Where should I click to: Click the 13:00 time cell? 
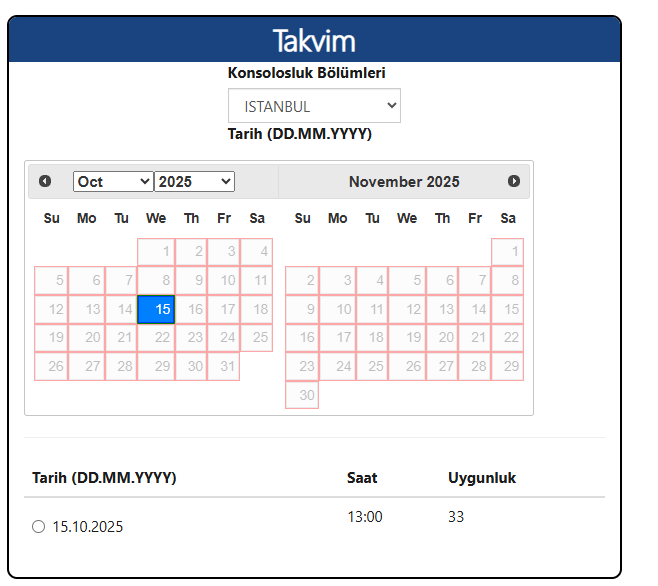coord(365,517)
